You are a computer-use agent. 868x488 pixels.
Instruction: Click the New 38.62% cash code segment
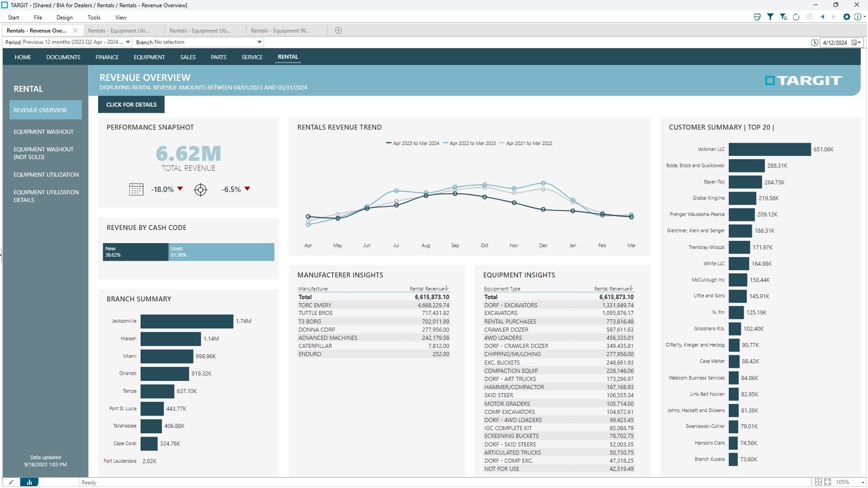pos(136,252)
